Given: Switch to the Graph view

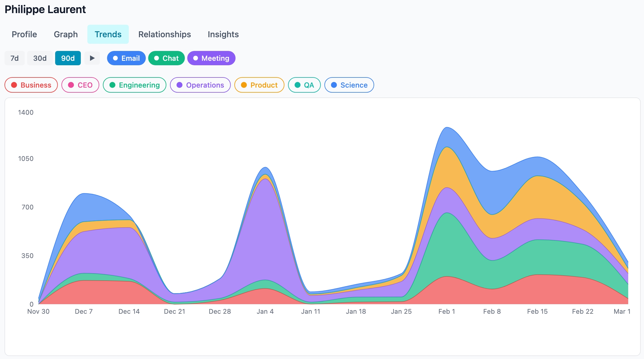Looking at the screenshot, I should [66, 34].
